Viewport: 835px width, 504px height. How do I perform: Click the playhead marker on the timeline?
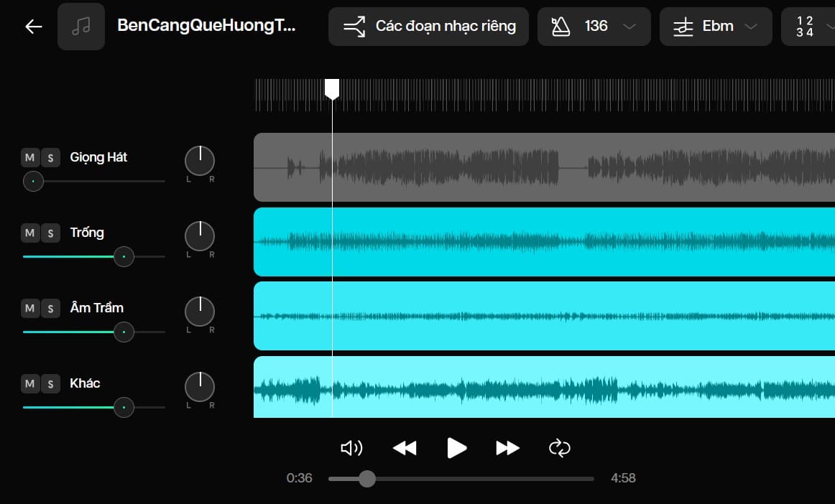[332, 89]
